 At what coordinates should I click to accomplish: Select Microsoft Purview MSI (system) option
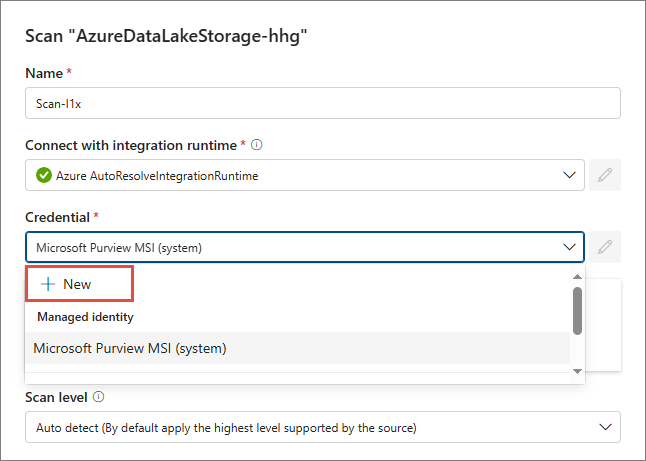(297, 348)
